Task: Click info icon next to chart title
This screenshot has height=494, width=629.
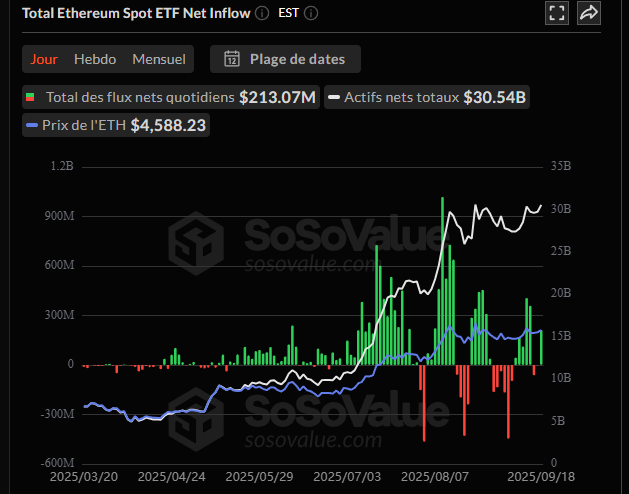Action: coord(262,14)
